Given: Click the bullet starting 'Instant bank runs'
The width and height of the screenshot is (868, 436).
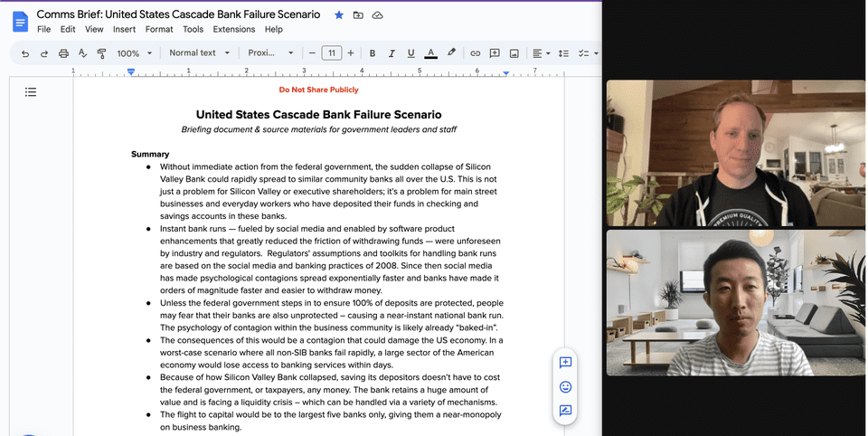Looking at the screenshot, I should point(331,260).
